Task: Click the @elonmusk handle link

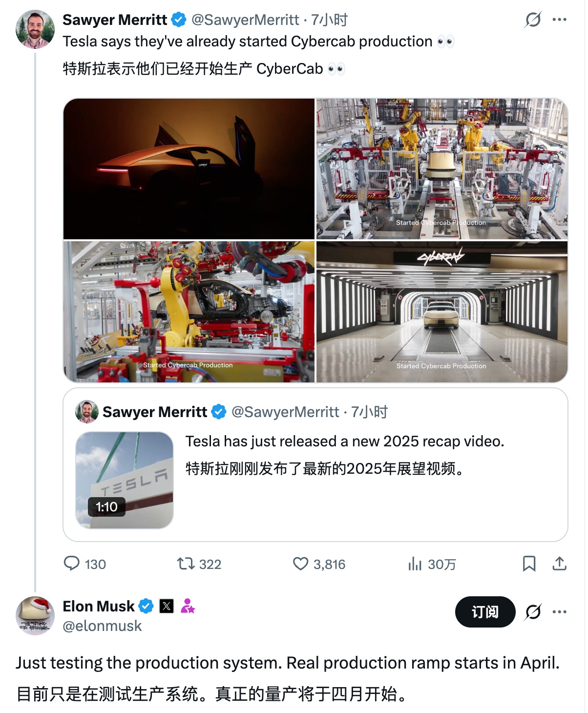Action: [x=102, y=626]
